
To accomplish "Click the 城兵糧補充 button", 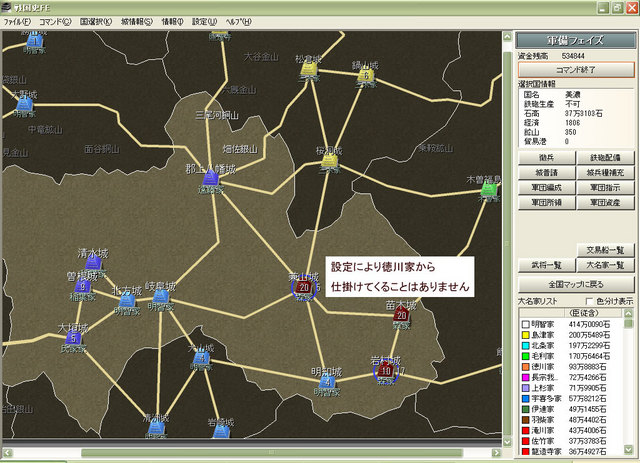I will pyautogui.click(x=605, y=173).
